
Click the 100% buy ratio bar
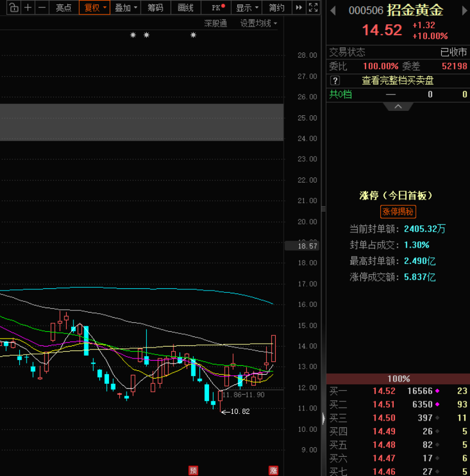click(398, 379)
